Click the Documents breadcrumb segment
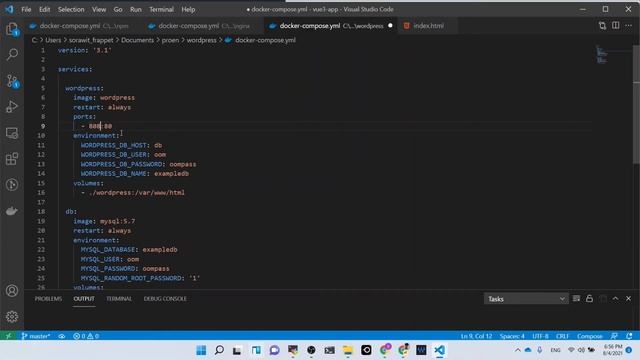Viewport: 640px width, 360px height. [x=137, y=40]
